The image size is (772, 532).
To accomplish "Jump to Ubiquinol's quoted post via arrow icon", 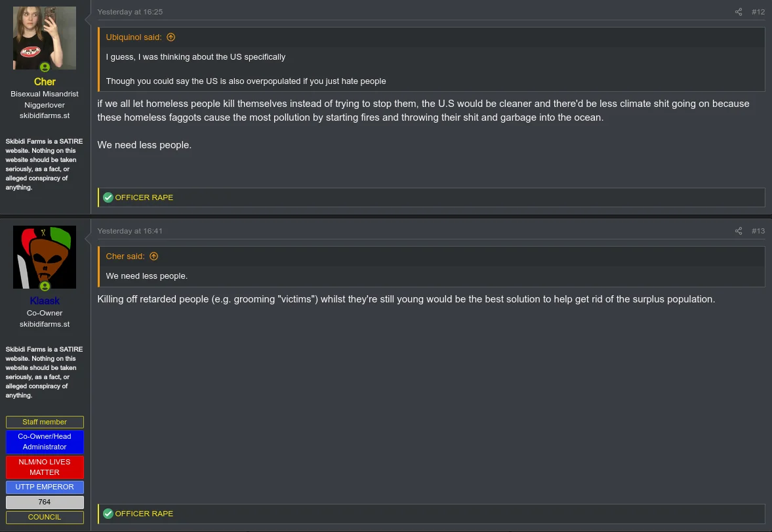I will click(171, 37).
